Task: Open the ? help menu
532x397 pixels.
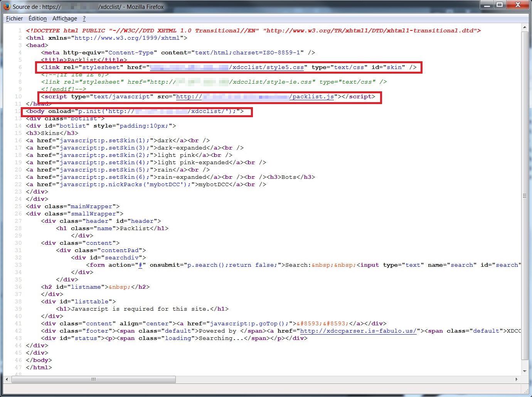Action: (84, 19)
